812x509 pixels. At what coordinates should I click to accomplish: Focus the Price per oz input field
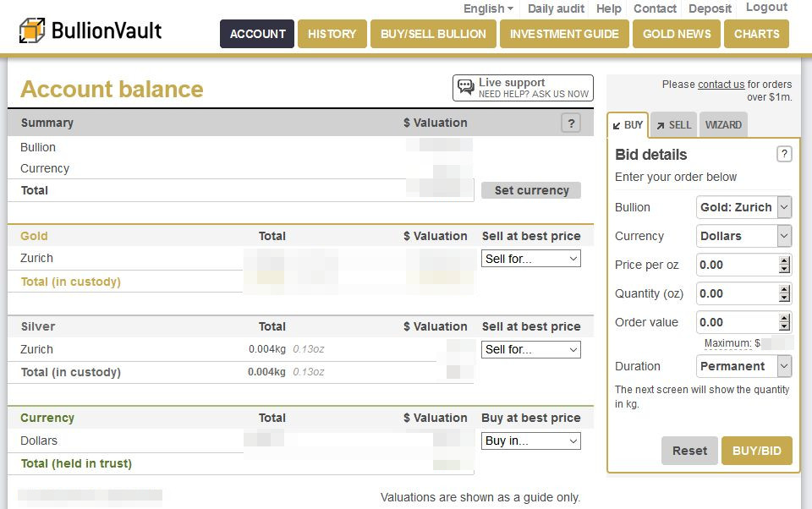click(738, 265)
